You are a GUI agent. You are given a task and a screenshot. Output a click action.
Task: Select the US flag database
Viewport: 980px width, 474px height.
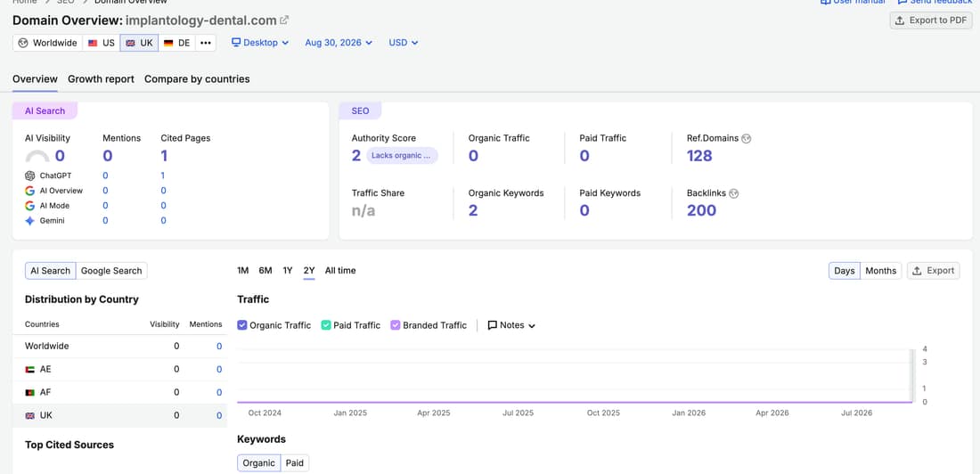tap(102, 43)
